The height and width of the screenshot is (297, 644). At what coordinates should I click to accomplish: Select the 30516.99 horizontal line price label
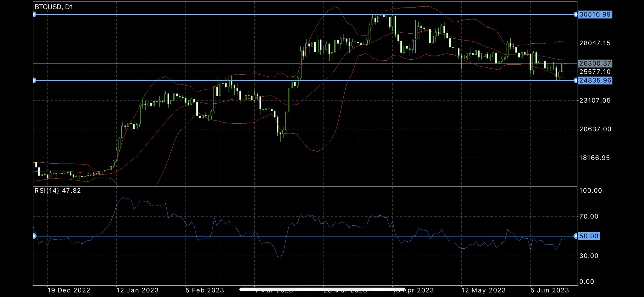(x=594, y=14)
